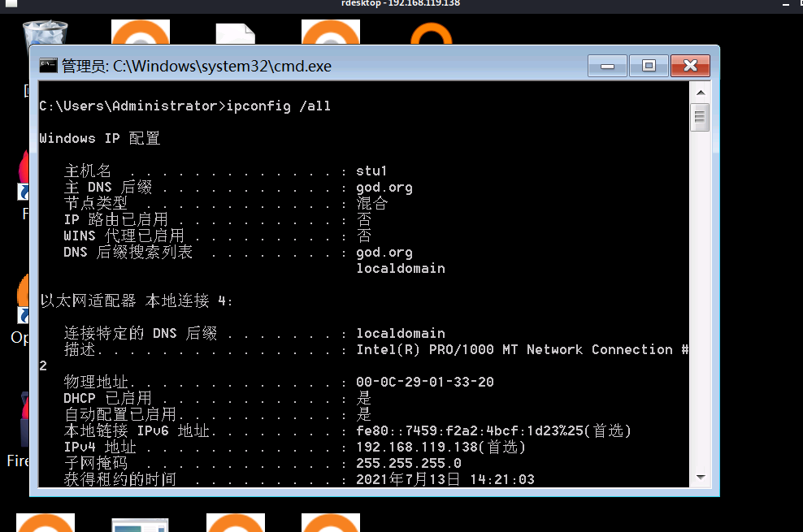Click localdomain under the DNS search list
Screen dimensions: 803x532
tap(401, 269)
